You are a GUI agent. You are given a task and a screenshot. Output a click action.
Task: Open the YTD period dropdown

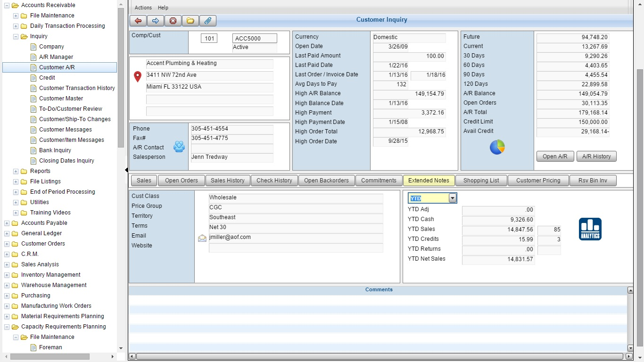(x=453, y=198)
